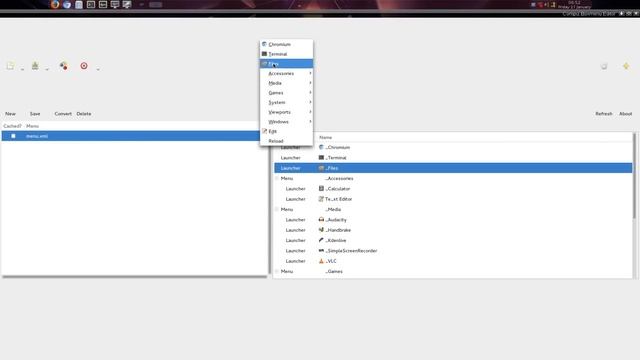This screenshot has height=360, width=640.
Task: Click the _Calculator launcher row icon
Action: click(321, 189)
